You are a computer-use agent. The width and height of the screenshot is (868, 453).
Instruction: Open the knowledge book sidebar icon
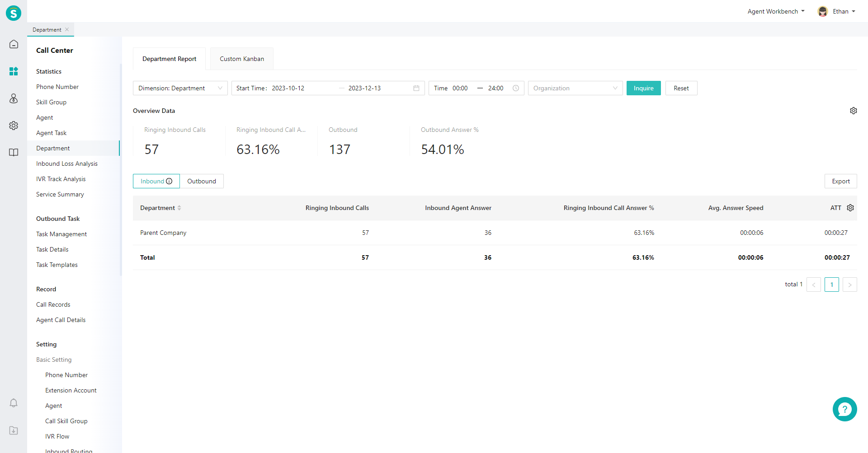[14, 153]
